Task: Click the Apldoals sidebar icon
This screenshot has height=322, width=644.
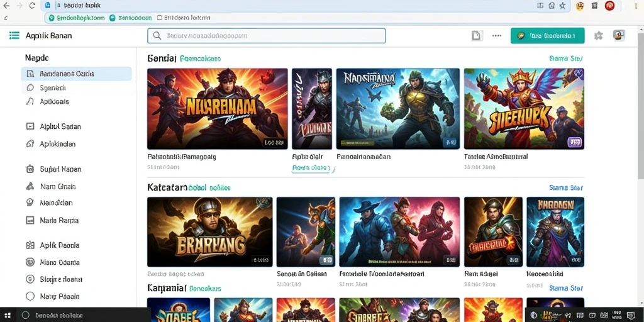Action: tap(30, 101)
